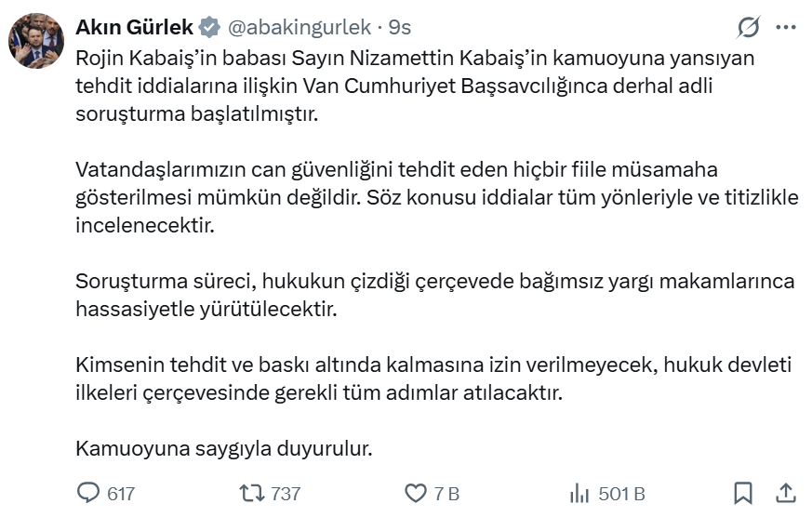Viewport: 812px width, 517px height.
Task: Open the repost arrows menu
Action: (251, 493)
